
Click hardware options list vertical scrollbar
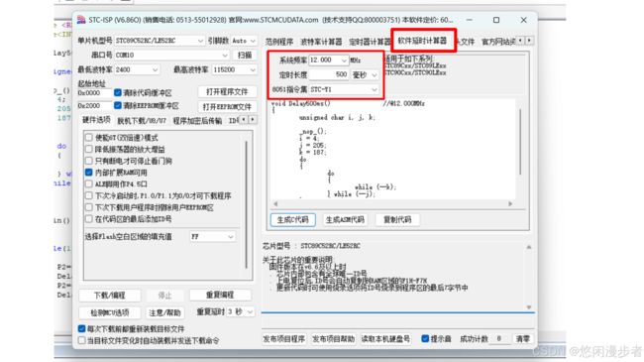point(247,205)
